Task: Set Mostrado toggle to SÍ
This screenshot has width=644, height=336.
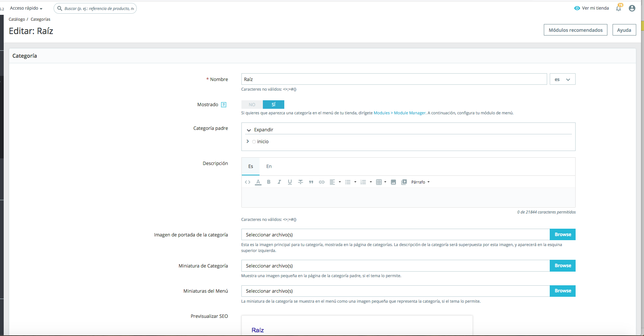Action: click(x=274, y=105)
